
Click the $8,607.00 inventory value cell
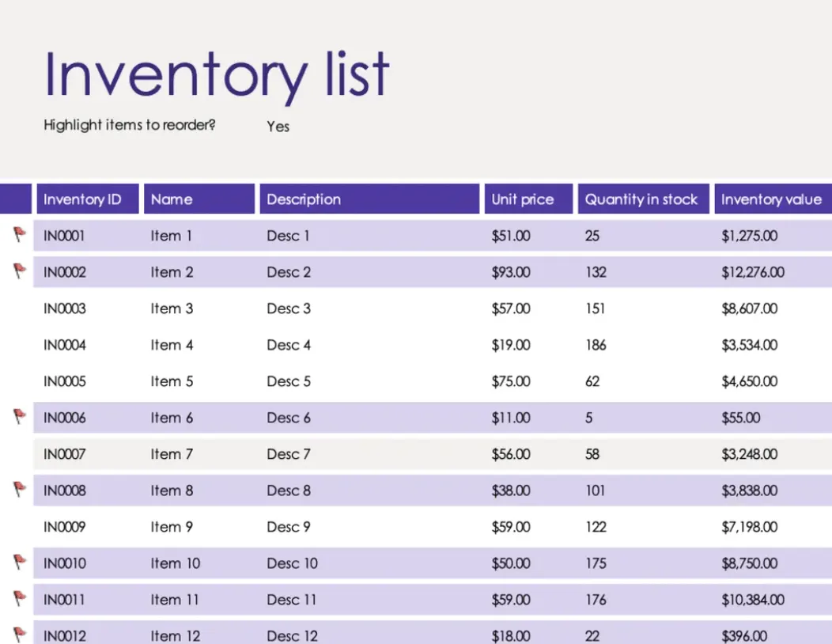749,309
